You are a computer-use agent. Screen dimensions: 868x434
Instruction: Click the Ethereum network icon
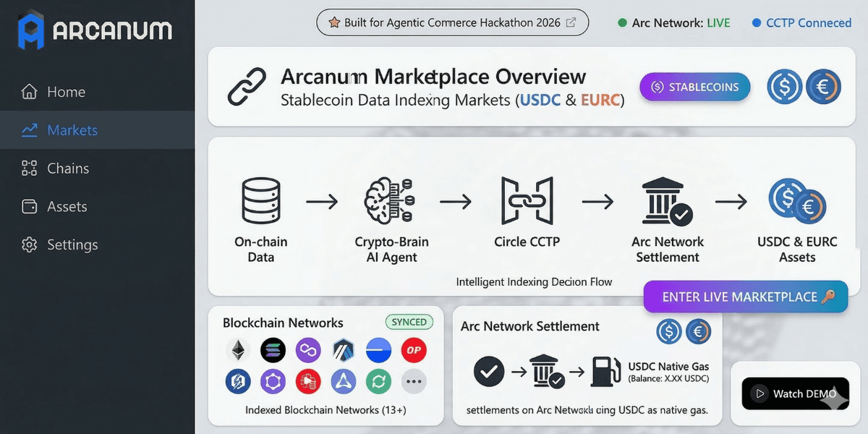[238, 351]
